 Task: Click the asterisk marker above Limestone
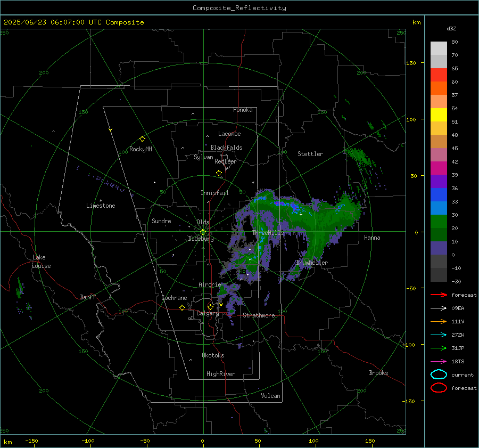click(x=101, y=201)
